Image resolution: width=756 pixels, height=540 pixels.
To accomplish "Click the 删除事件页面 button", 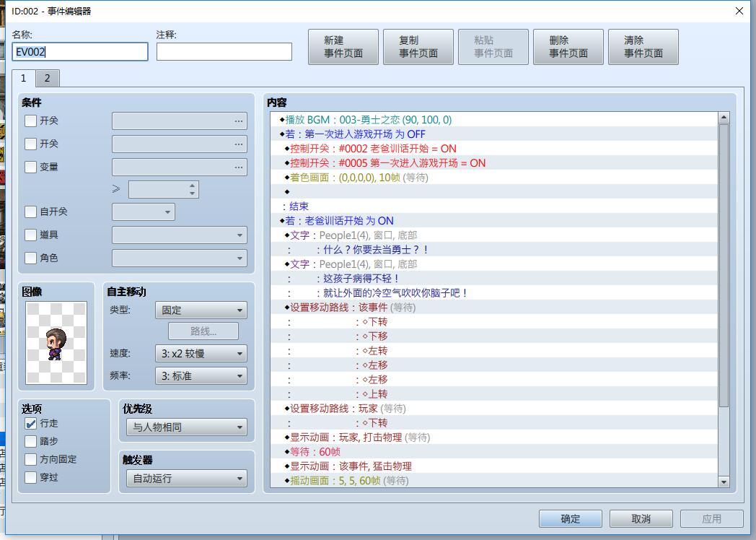I will [568, 47].
